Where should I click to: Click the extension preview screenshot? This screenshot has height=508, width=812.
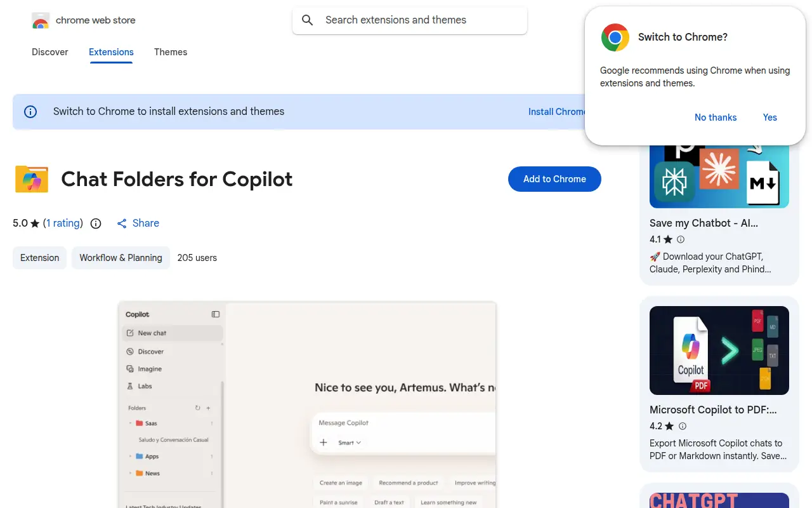[x=307, y=404]
